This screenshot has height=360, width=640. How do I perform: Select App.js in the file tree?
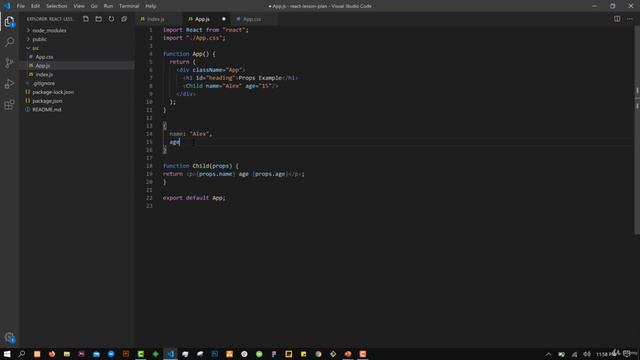point(42,66)
